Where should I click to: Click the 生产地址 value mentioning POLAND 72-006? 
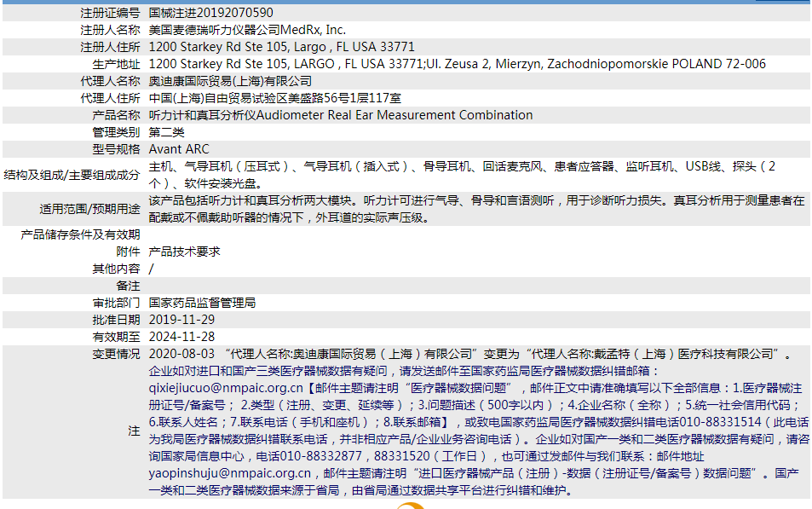tap(457, 64)
